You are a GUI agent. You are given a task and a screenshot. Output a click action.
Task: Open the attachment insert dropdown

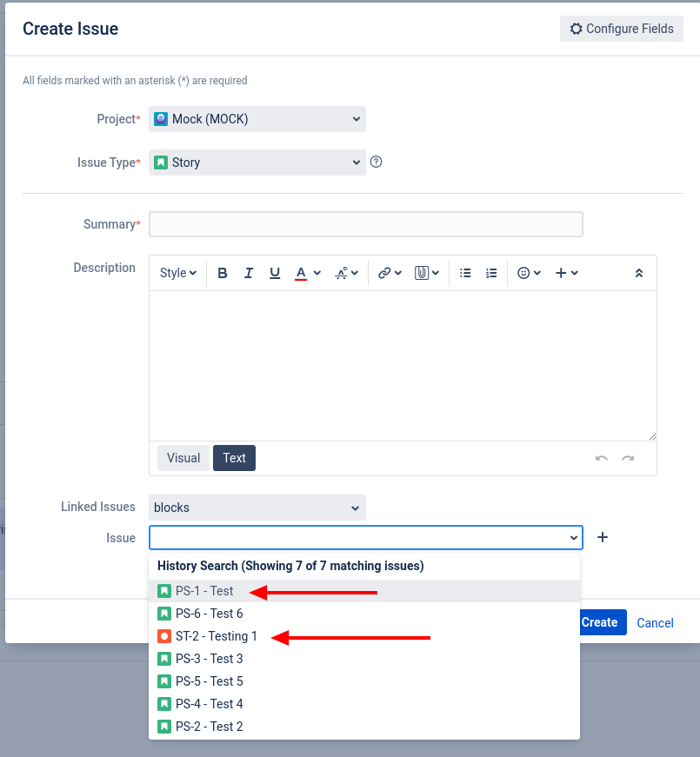click(427, 273)
